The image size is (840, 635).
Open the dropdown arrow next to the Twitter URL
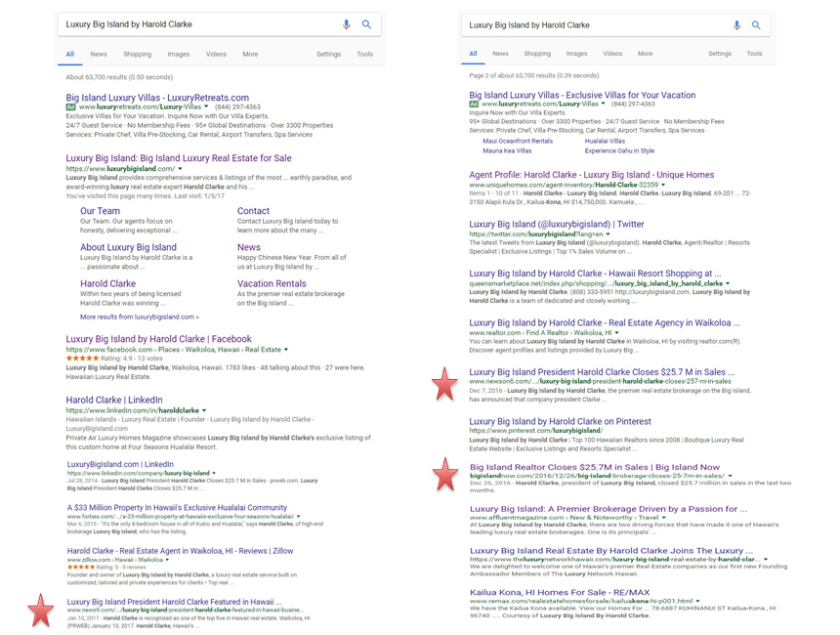click(x=609, y=234)
